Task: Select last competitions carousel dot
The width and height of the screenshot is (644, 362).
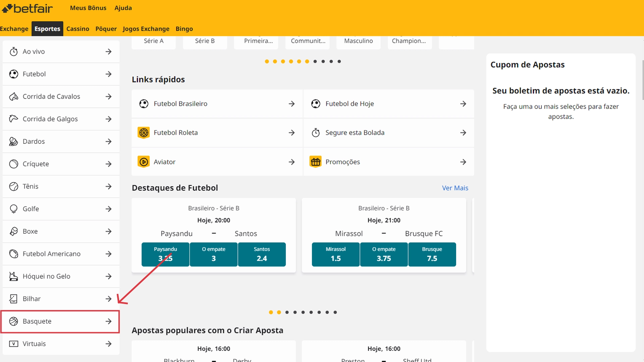Action: coord(339,61)
